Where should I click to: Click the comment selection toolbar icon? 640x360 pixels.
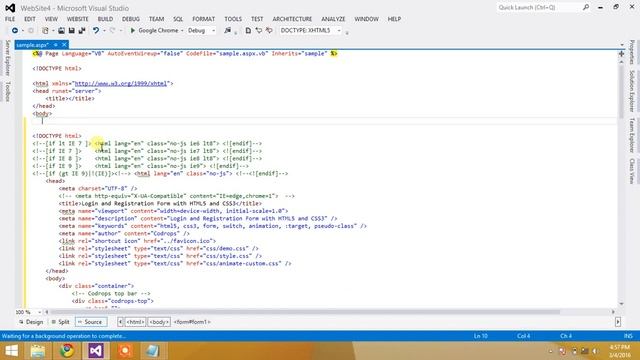click(x=258, y=31)
